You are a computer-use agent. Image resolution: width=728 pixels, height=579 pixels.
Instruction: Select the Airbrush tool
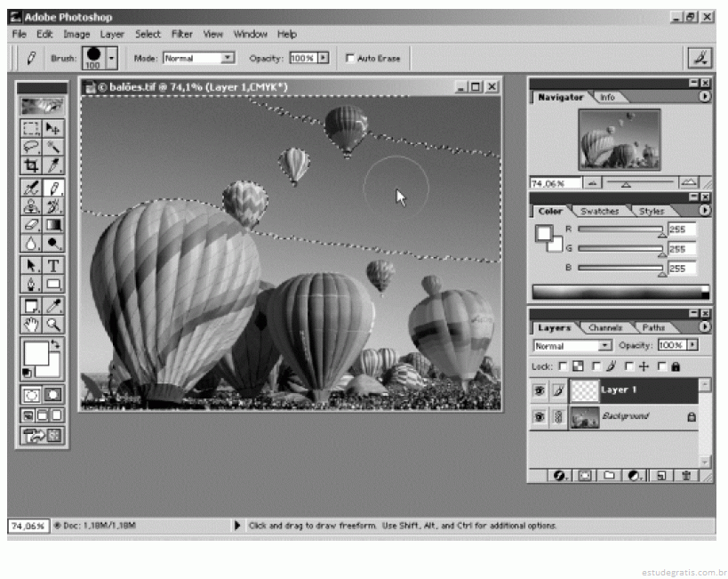(31, 189)
